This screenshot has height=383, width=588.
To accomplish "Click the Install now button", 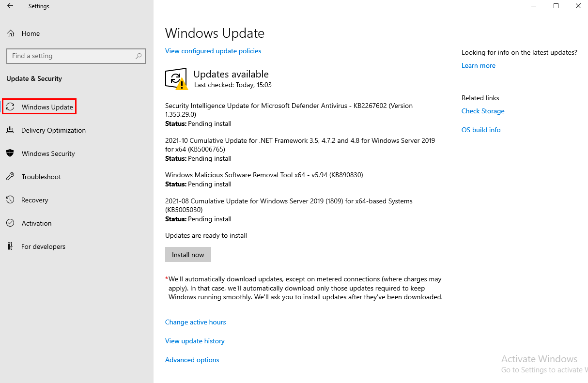I will coord(188,255).
